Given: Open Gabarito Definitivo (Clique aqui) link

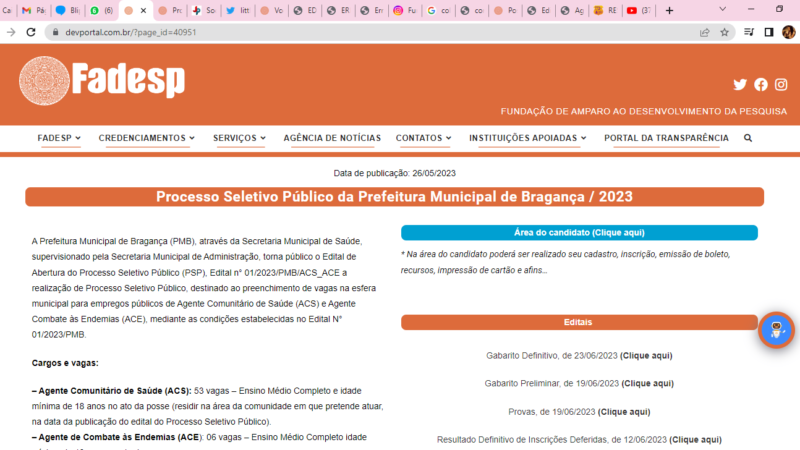Looking at the screenshot, I should click(x=645, y=355).
